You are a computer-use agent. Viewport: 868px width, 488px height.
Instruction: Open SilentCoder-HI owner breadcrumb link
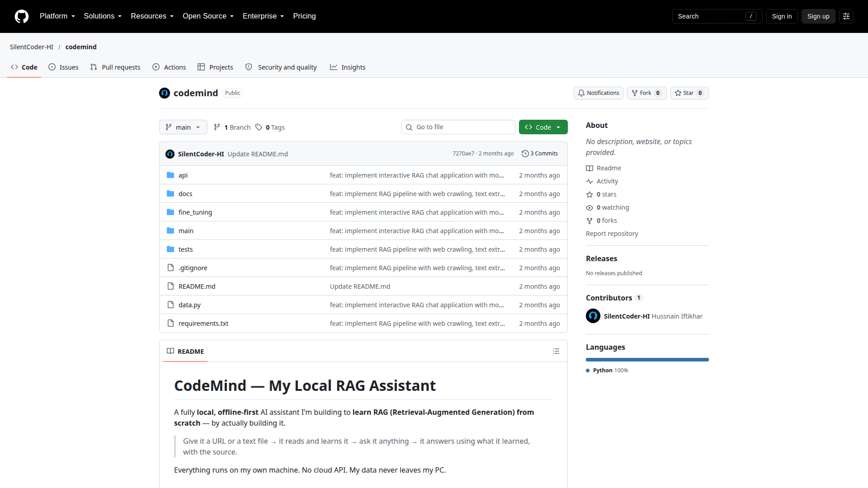(32, 47)
